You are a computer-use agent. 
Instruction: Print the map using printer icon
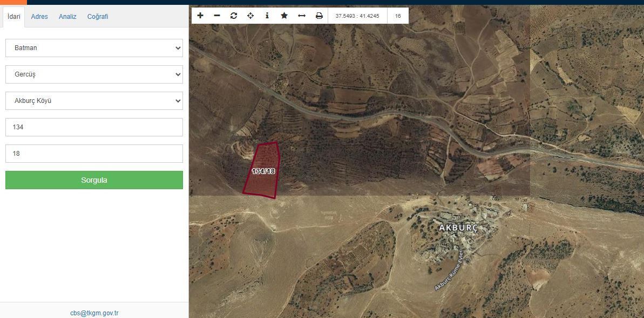coord(319,16)
